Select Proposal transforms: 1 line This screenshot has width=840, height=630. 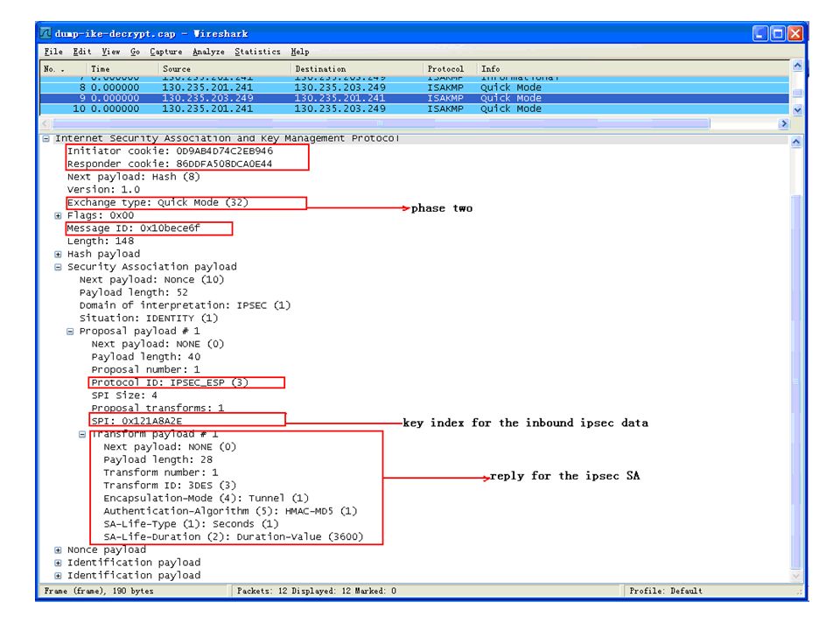point(157,409)
